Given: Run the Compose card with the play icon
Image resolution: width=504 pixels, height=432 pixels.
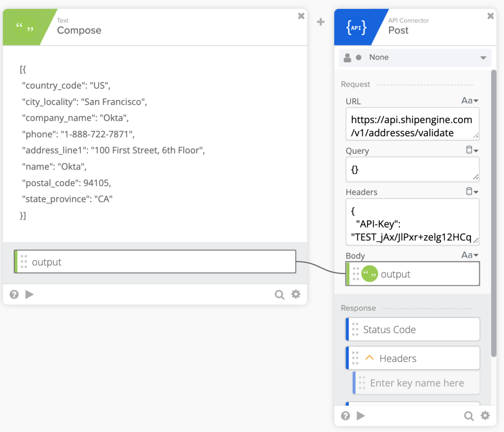Looking at the screenshot, I should (29, 294).
